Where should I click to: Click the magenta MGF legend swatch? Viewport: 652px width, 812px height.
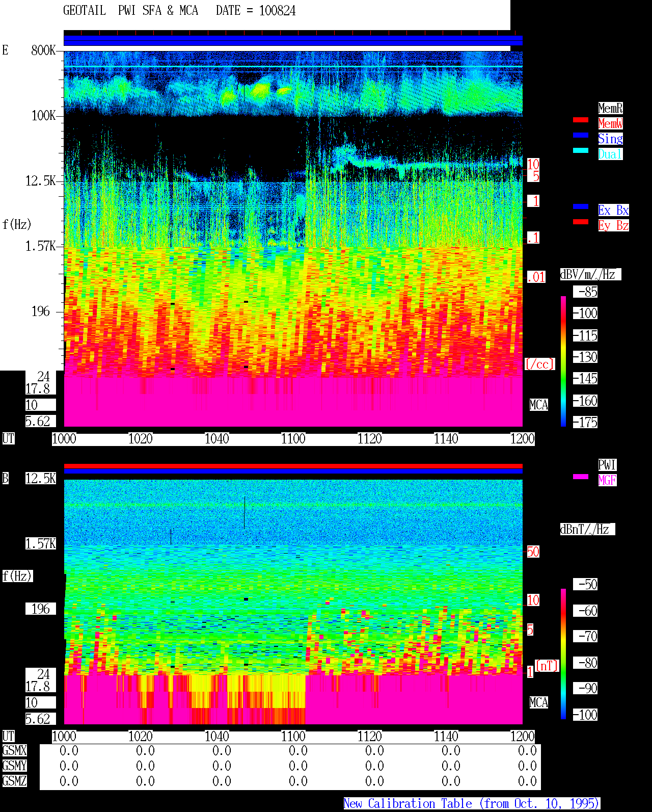coord(581,477)
